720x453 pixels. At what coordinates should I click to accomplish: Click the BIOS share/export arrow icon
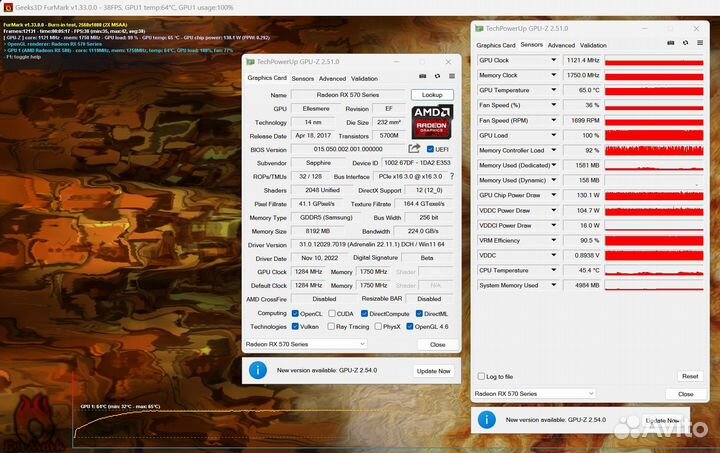[x=414, y=148]
